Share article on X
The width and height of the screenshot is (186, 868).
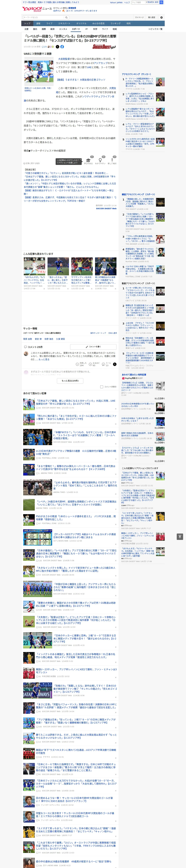click(57, 47)
